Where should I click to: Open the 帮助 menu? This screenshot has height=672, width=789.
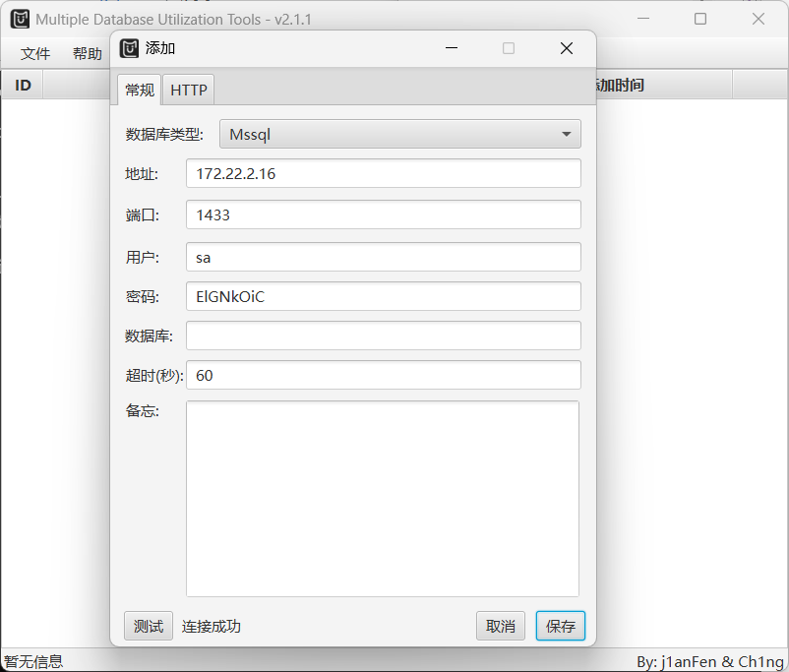point(87,54)
